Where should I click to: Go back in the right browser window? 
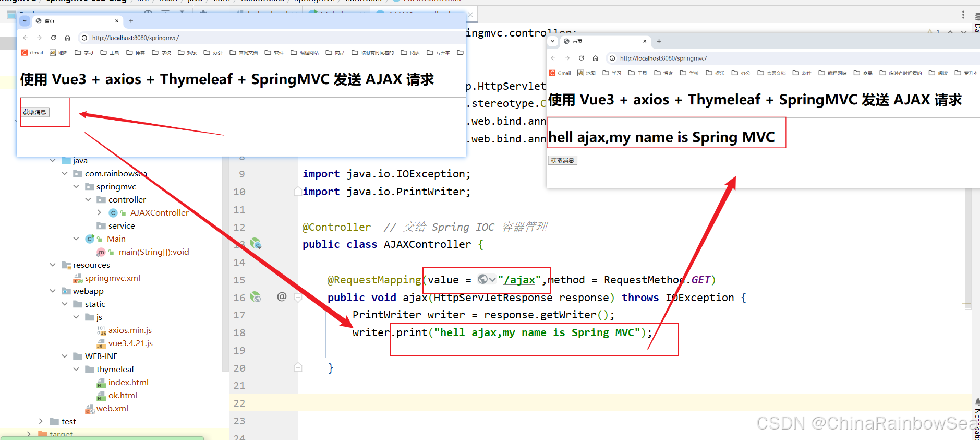[553, 58]
